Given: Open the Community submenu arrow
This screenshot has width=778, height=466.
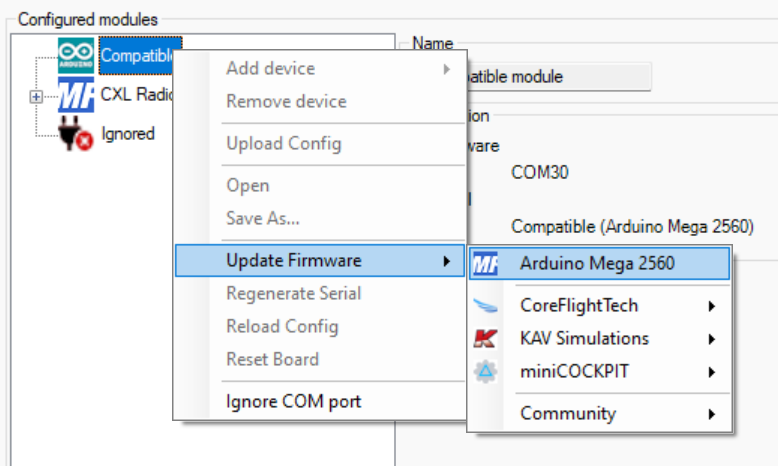Looking at the screenshot, I should 712,414.
